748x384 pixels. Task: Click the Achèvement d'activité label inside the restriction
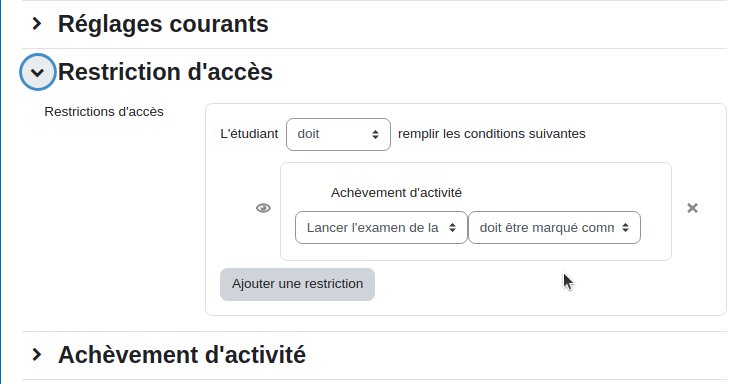click(396, 193)
